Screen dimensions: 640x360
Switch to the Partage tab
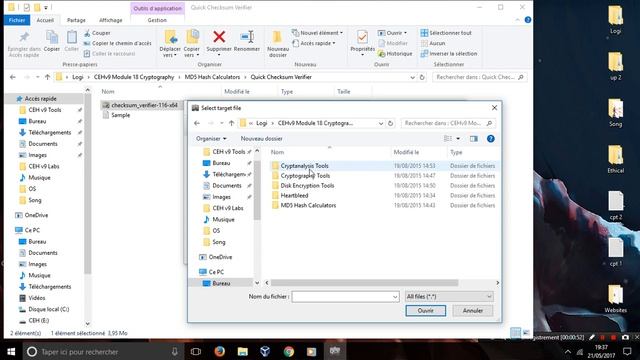point(76,20)
